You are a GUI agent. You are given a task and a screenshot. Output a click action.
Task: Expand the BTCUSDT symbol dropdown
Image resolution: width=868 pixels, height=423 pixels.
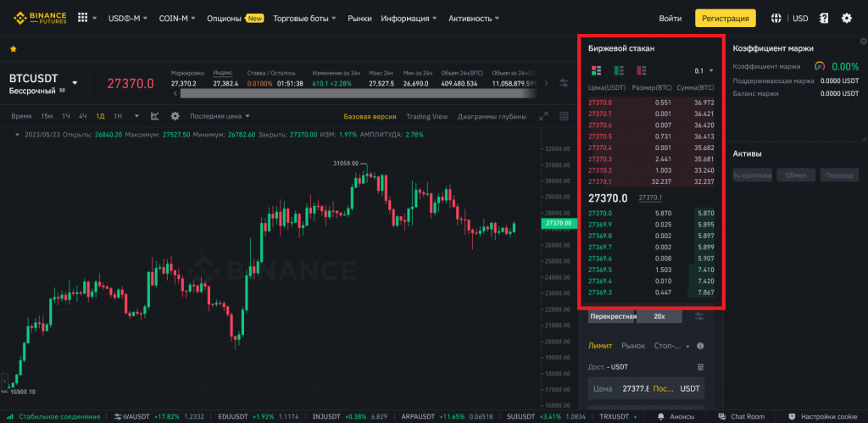point(75,83)
